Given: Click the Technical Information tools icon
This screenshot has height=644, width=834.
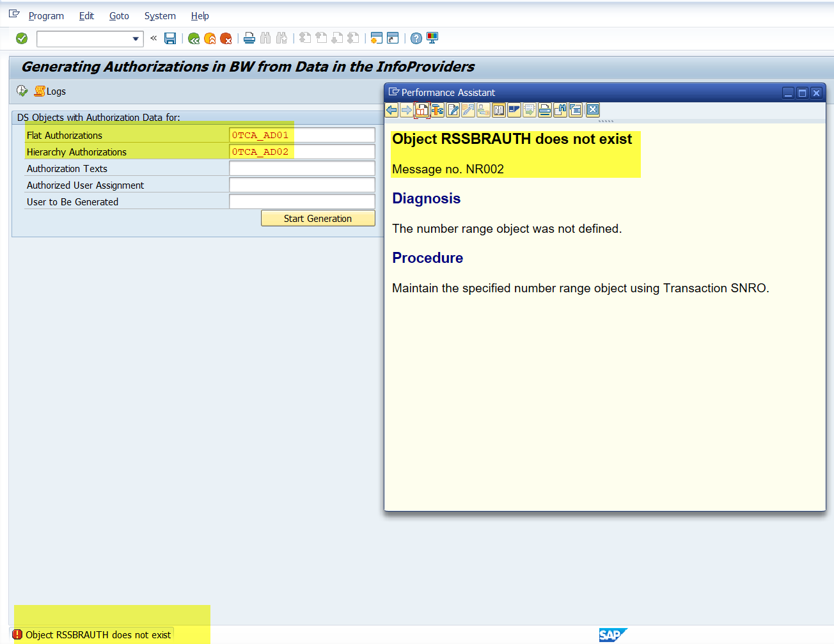Looking at the screenshot, I should coord(437,110).
